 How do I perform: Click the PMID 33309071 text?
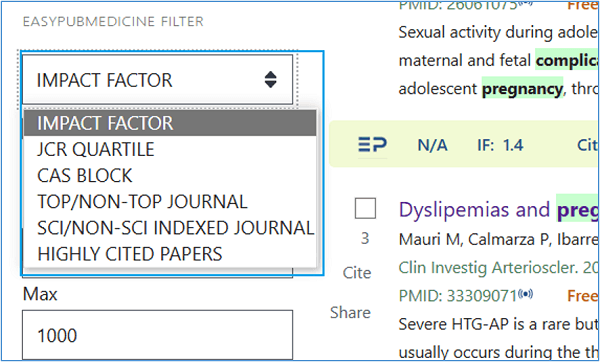[x=458, y=296]
